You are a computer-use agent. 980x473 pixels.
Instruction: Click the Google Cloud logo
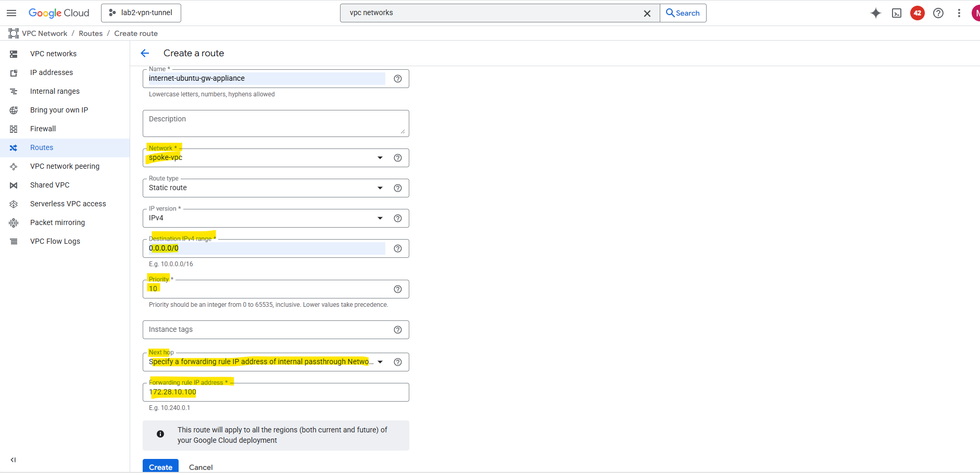[x=59, y=13]
